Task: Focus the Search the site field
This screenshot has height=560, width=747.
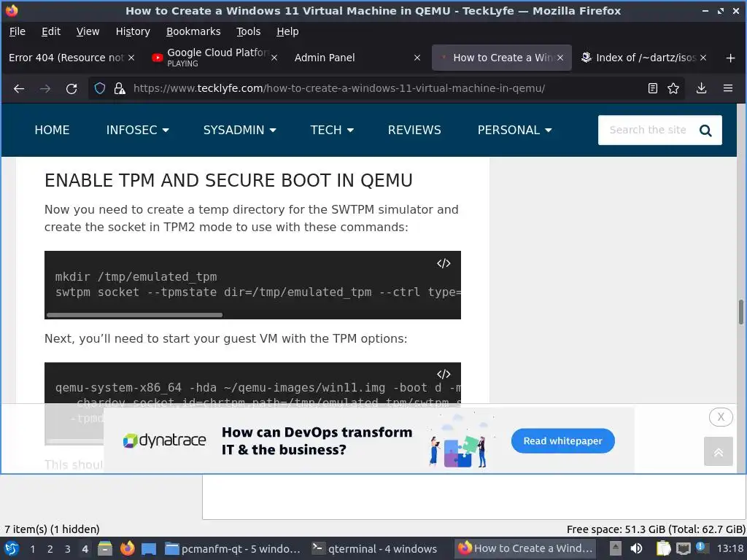Action: coord(648,130)
